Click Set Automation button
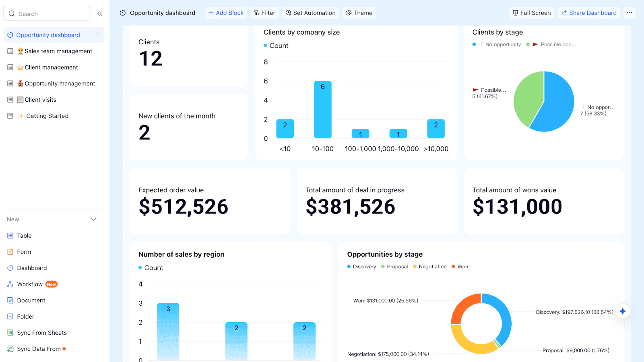The width and height of the screenshot is (644, 362). tap(310, 13)
